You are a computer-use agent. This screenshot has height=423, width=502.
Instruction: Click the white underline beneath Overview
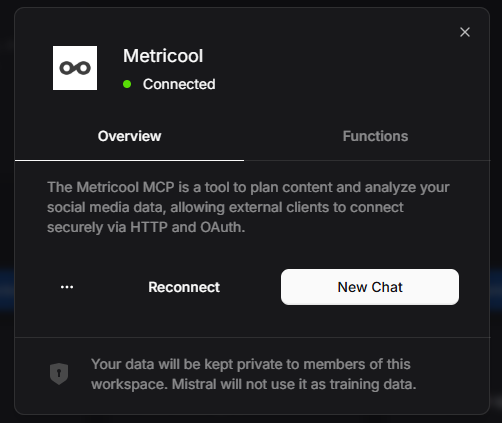(x=129, y=160)
